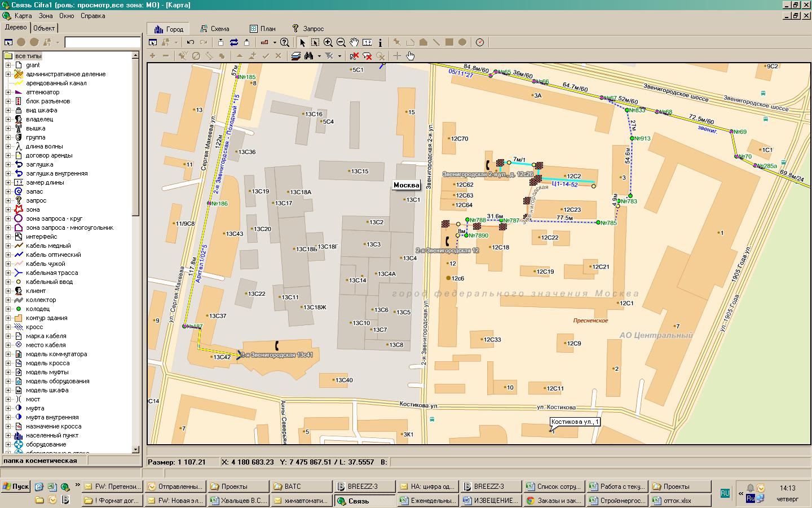The height and width of the screenshot is (508, 812).
Task: Click the zoom in magnifier tool
Action: [328, 42]
